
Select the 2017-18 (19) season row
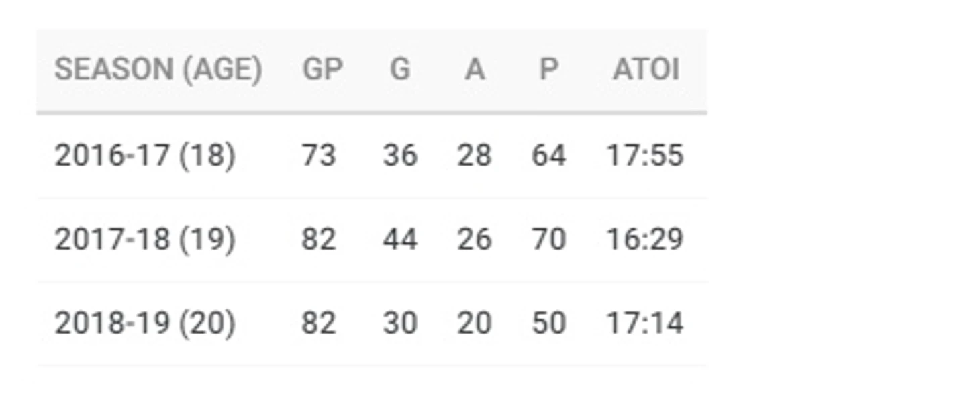(372, 240)
